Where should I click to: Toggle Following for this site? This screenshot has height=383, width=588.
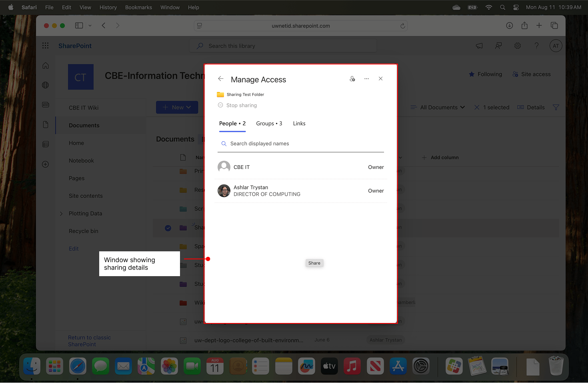click(x=485, y=74)
